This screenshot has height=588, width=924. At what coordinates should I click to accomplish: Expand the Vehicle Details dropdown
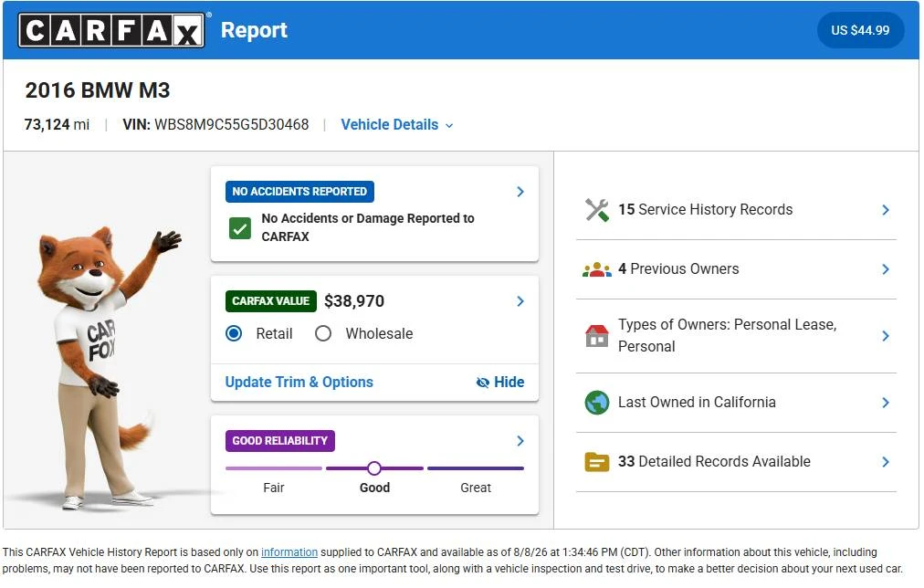396,125
